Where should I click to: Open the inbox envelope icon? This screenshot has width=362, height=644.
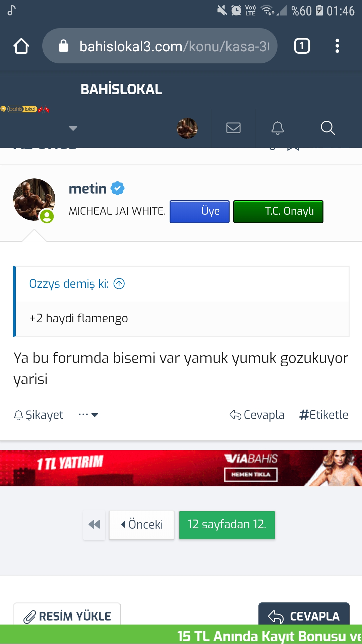pos(233,128)
